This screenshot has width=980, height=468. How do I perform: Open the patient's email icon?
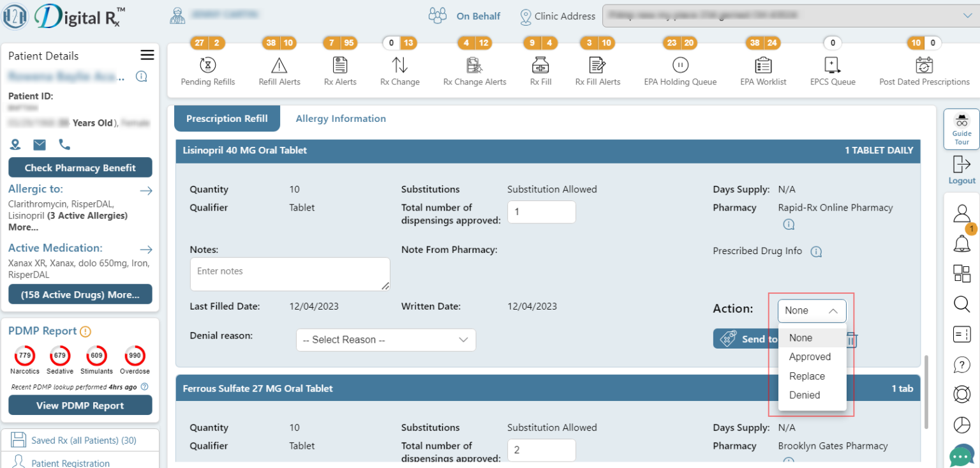coord(40,144)
